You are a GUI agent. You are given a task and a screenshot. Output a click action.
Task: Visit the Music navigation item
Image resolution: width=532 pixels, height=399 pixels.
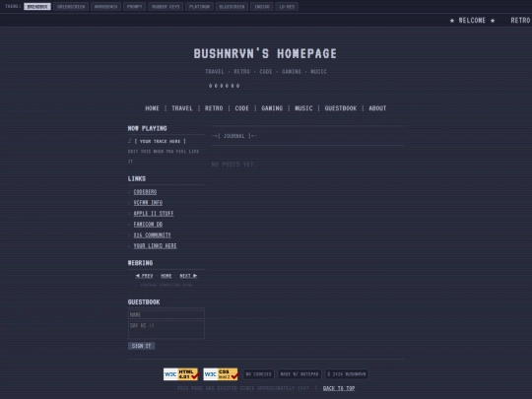[303, 108]
